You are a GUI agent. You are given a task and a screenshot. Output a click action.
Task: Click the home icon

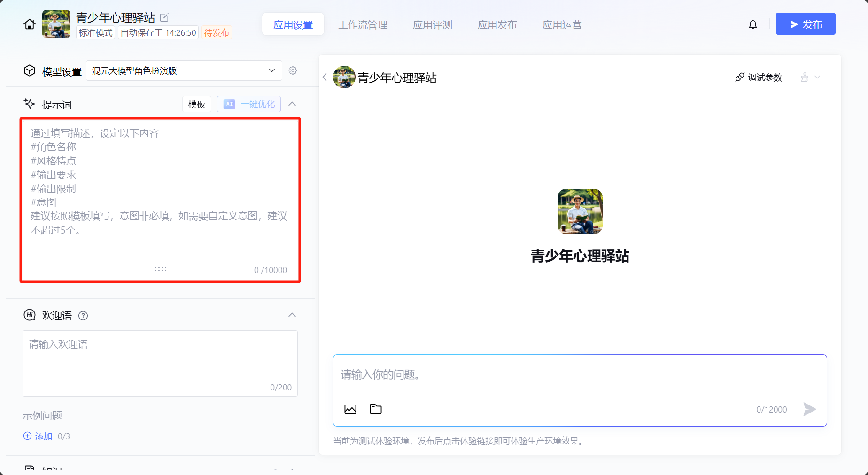pyautogui.click(x=30, y=24)
